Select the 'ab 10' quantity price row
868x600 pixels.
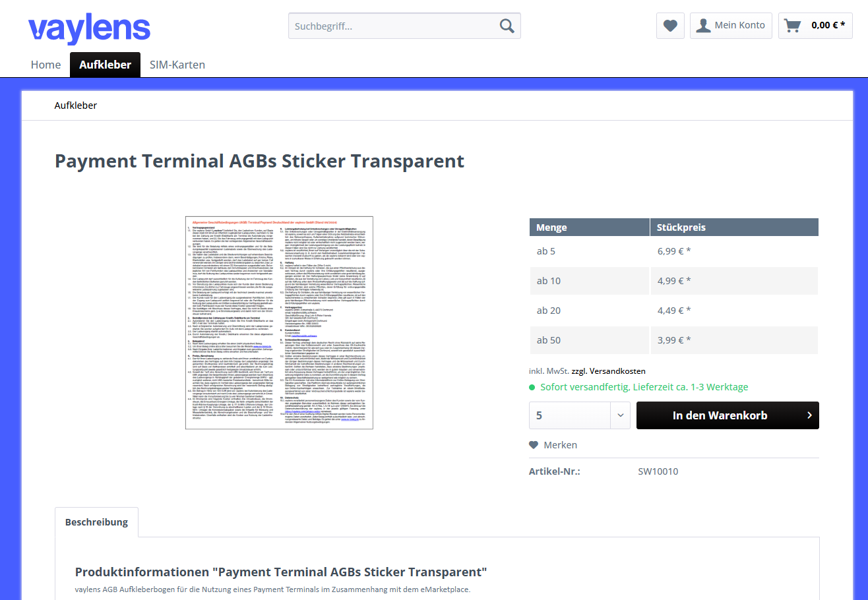pyautogui.click(x=589, y=280)
